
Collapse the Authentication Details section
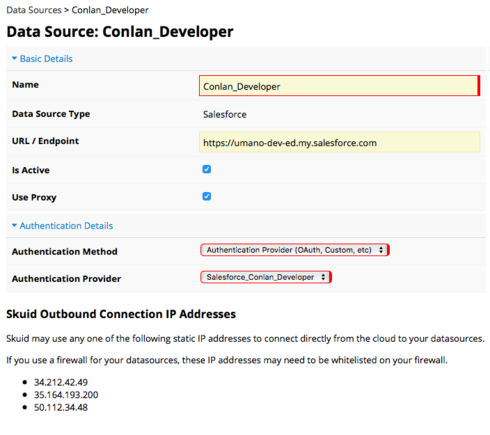(63, 226)
